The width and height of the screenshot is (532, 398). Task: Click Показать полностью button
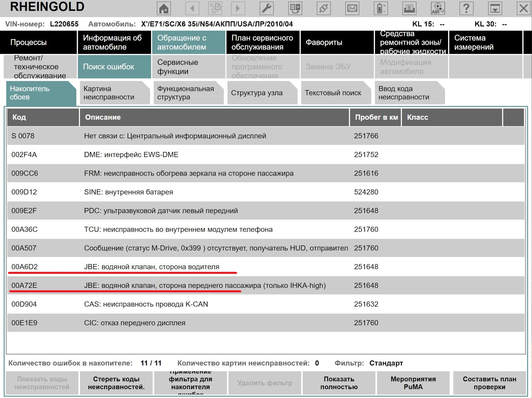coord(339,383)
